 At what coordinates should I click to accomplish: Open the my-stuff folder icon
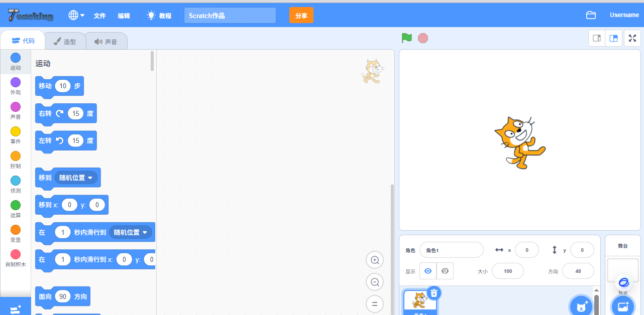pyautogui.click(x=591, y=15)
